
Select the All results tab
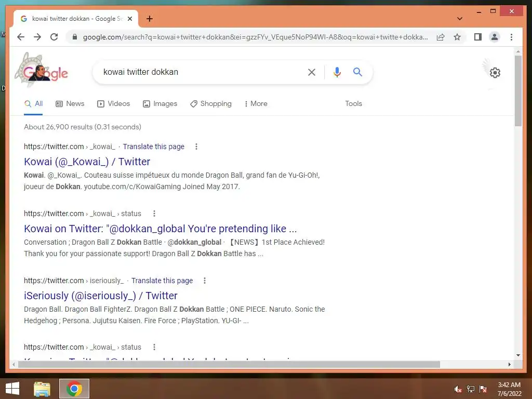(33, 104)
